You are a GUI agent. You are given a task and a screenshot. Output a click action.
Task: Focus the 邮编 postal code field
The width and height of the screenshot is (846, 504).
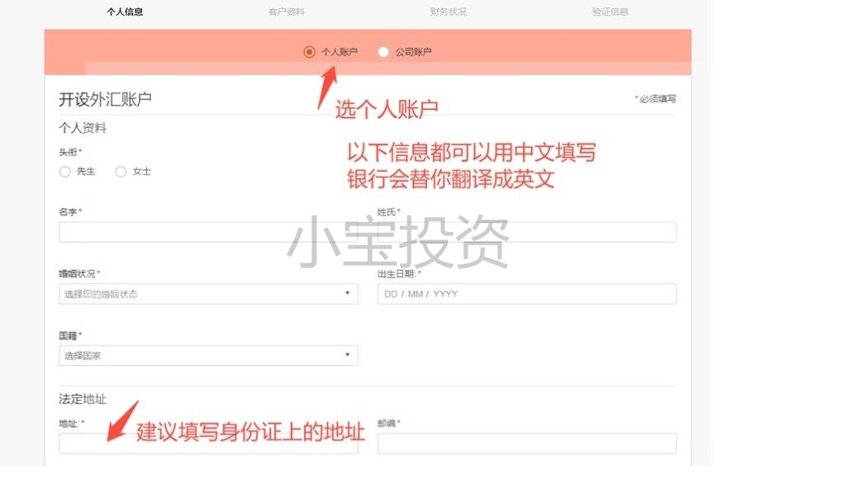coord(526,444)
